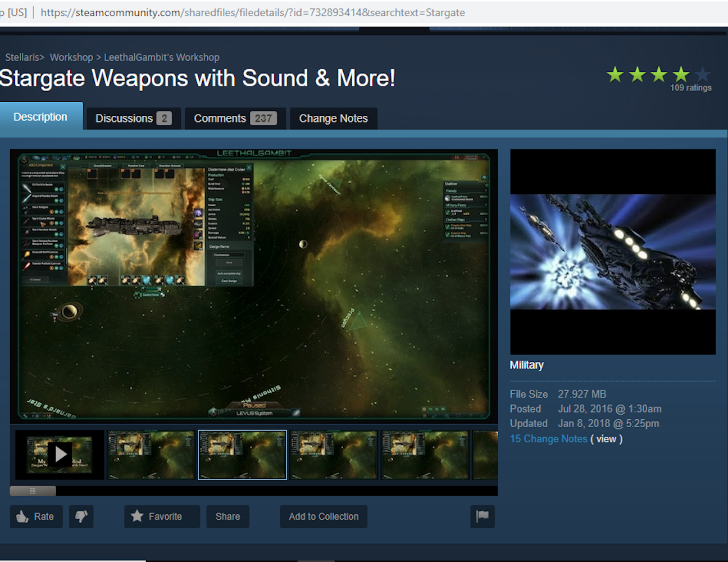
Task: Click the 'Jul 28, 2016 @ 1:30am' posted date
Action: [609, 409]
